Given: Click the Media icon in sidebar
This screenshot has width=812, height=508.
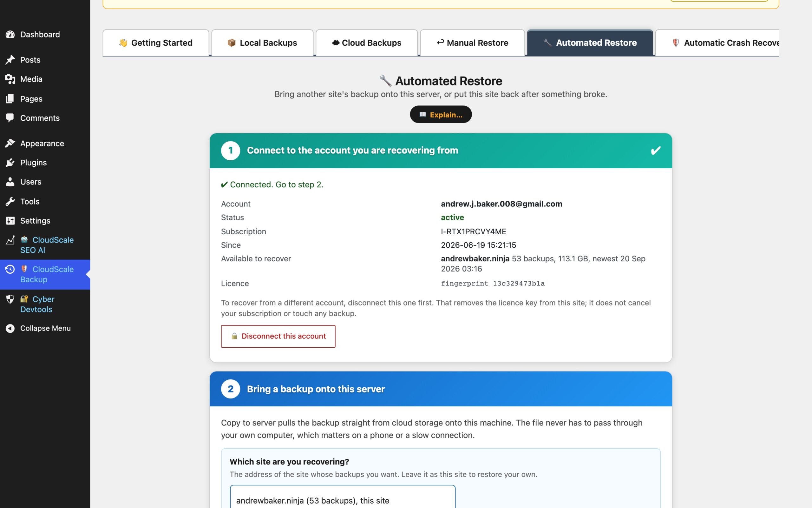Looking at the screenshot, I should pyautogui.click(x=10, y=79).
